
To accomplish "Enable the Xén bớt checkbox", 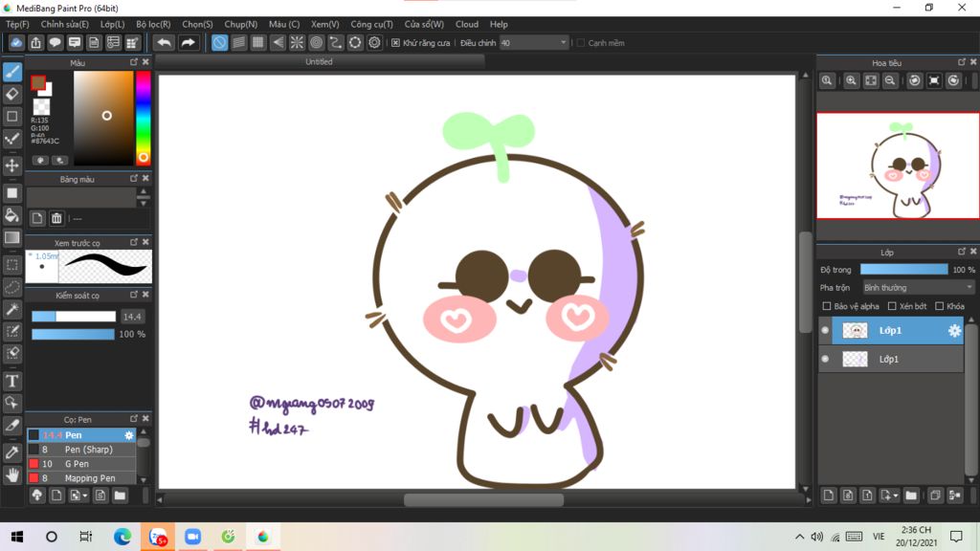I will [x=892, y=306].
